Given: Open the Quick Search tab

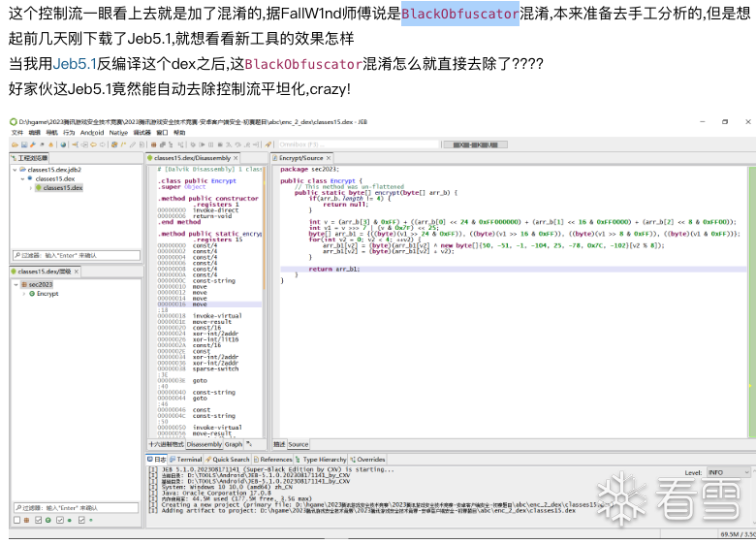Looking at the screenshot, I should (x=228, y=459).
